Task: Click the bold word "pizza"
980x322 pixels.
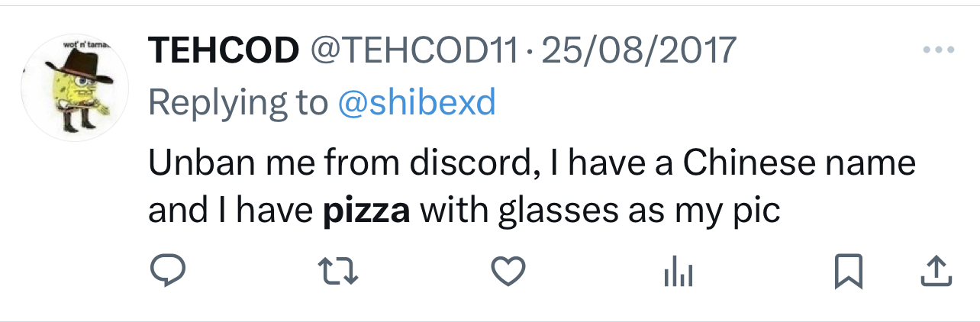Action: 366,209
